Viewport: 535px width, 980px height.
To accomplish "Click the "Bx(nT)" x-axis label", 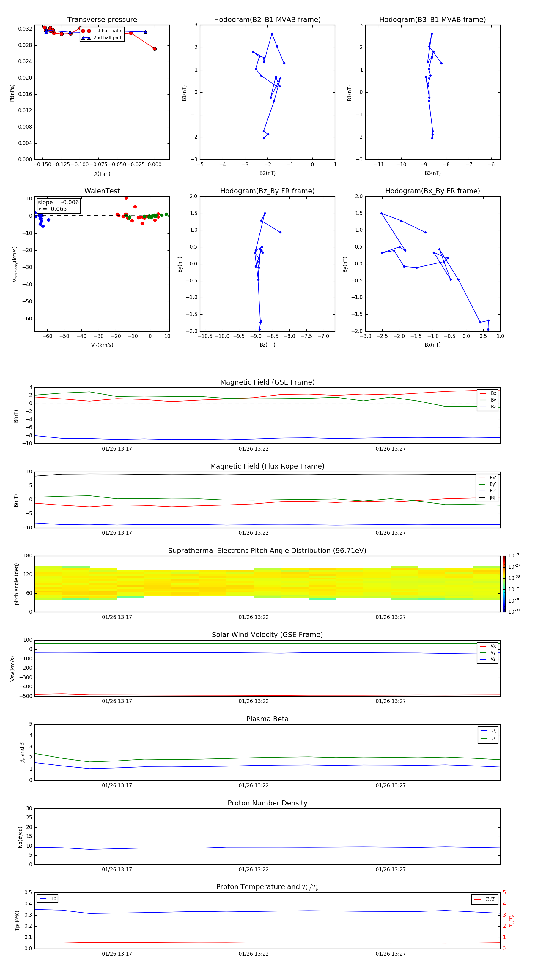I will (432, 345).
